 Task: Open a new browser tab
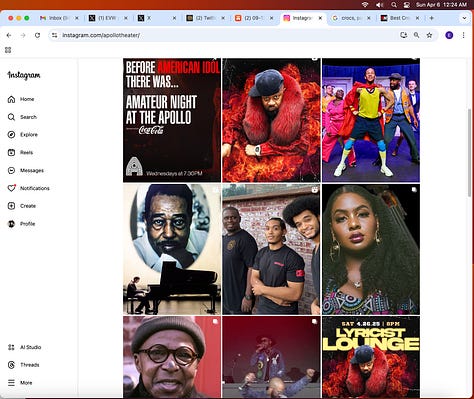(432, 18)
